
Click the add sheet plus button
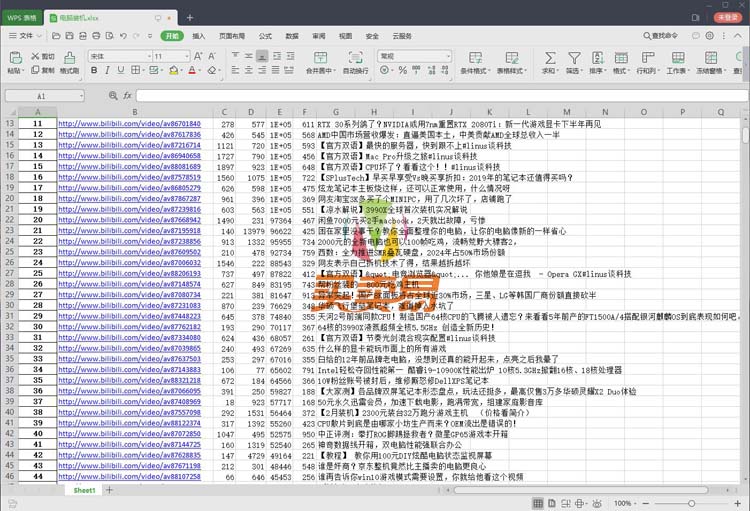(109, 490)
